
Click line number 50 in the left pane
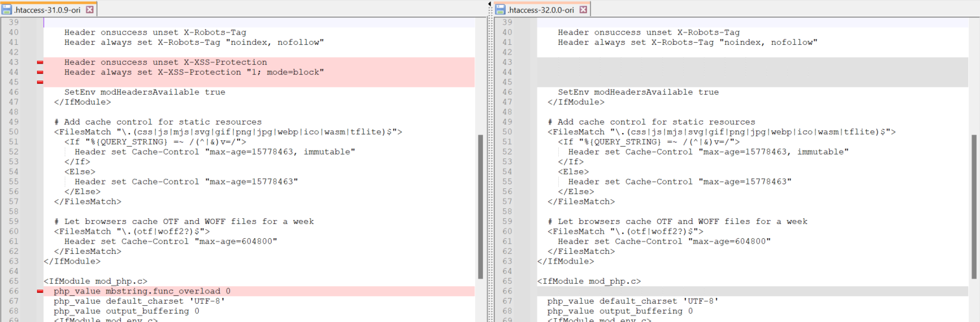[x=14, y=132]
